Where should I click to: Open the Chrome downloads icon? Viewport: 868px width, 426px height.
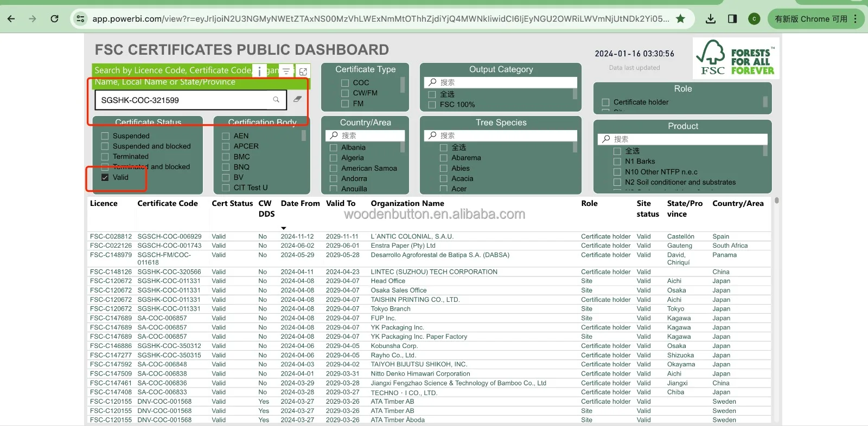click(710, 19)
